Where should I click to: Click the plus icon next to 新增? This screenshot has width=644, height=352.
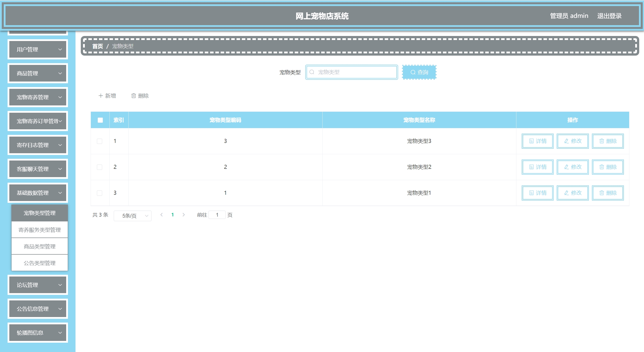(101, 96)
